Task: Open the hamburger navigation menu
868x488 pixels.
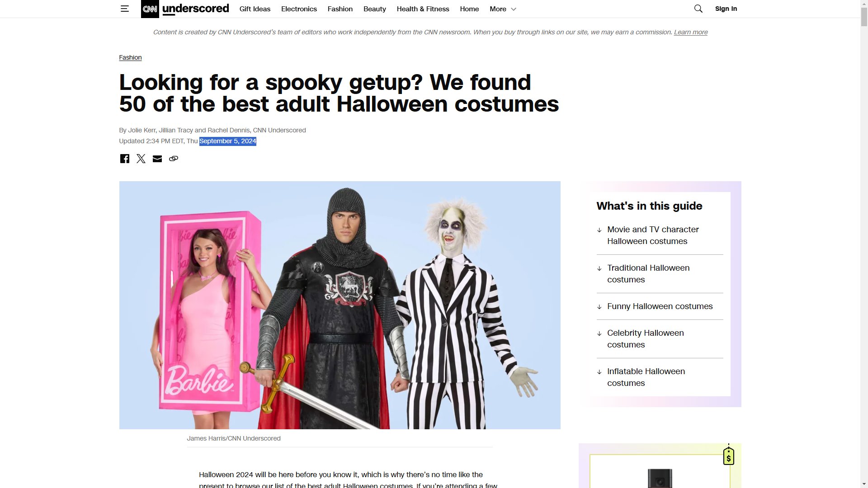Action: pyautogui.click(x=125, y=9)
